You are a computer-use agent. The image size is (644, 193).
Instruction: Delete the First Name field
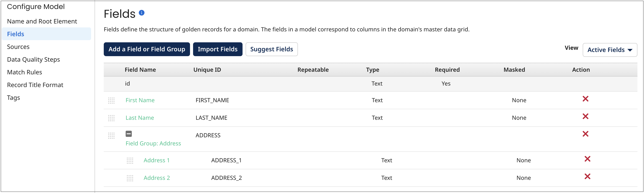click(586, 99)
